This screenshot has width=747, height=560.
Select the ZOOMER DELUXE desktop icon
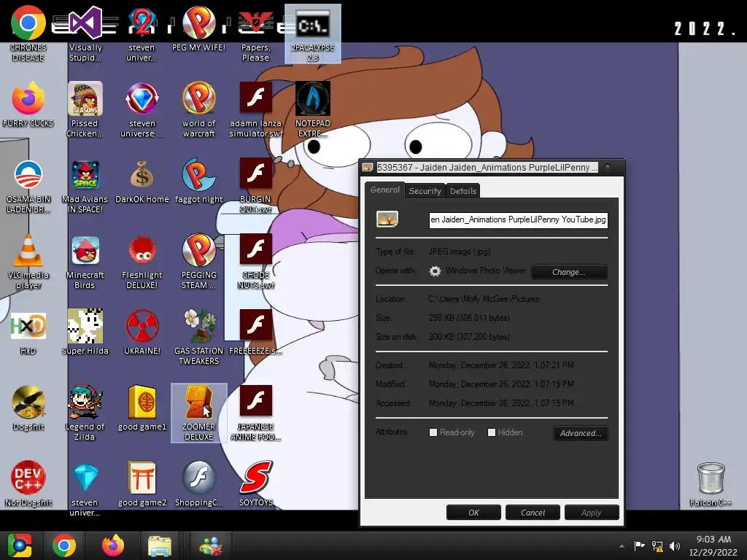coord(198,413)
